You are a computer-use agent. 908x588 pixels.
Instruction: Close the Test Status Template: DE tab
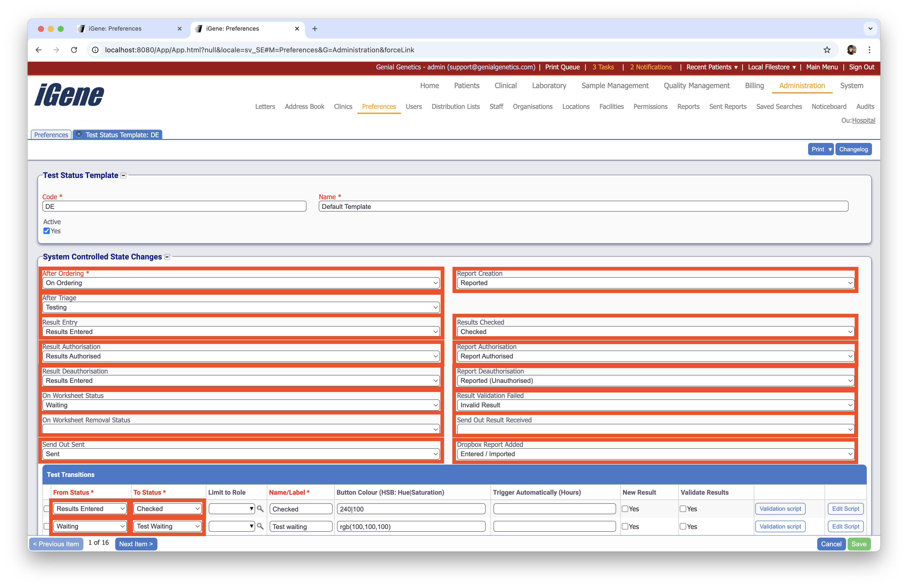(x=79, y=134)
